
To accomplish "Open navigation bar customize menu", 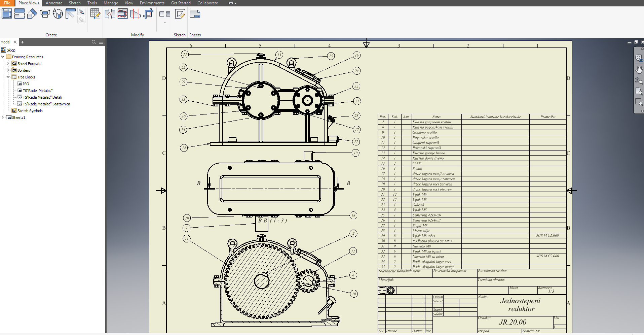I will [642, 111].
